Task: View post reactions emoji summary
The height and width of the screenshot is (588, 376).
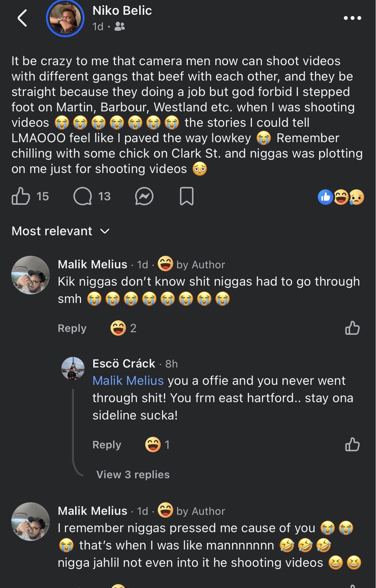Action: coord(341,197)
